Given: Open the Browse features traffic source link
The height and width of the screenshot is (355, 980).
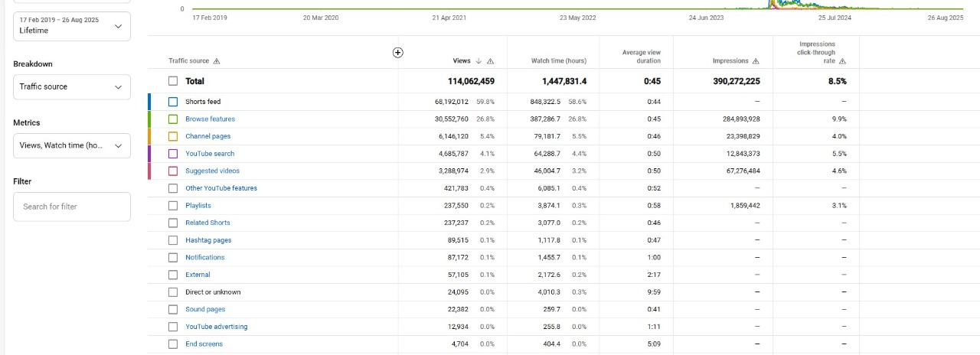Looking at the screenshot, I should pyautogui.click(x=210, y=119).
